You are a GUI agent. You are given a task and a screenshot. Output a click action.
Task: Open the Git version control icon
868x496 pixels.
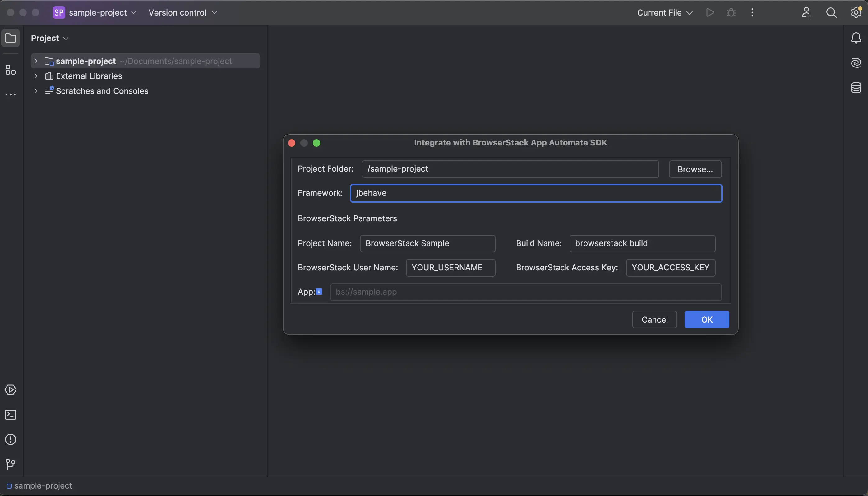pos(11,464)
